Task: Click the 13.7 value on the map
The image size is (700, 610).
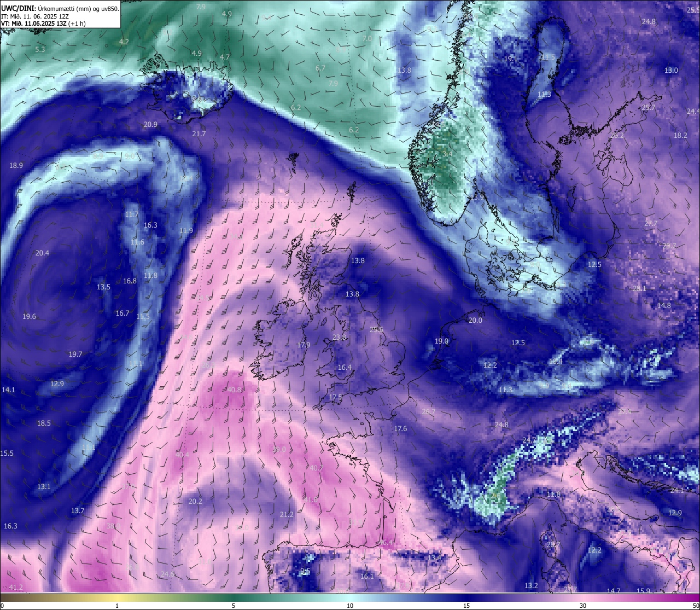Action: pos(78,510)
